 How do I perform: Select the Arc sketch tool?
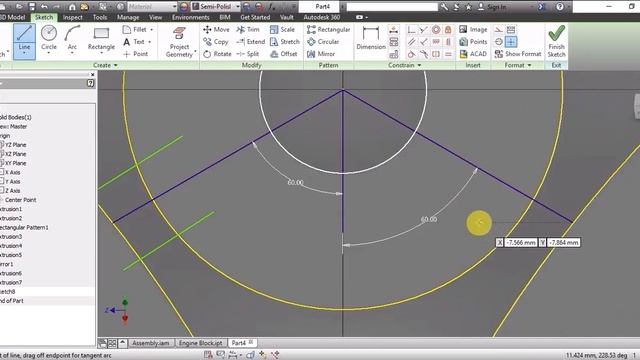[72, 38]
